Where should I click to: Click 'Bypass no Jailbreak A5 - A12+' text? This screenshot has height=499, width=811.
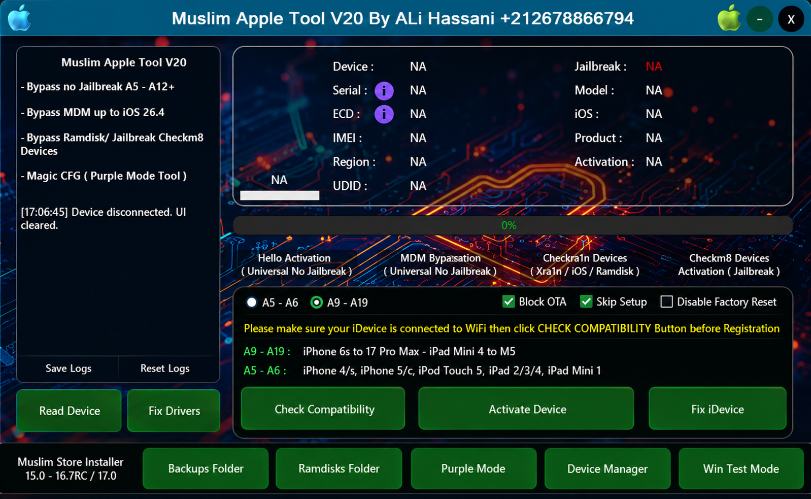click(x=97, y=86)
